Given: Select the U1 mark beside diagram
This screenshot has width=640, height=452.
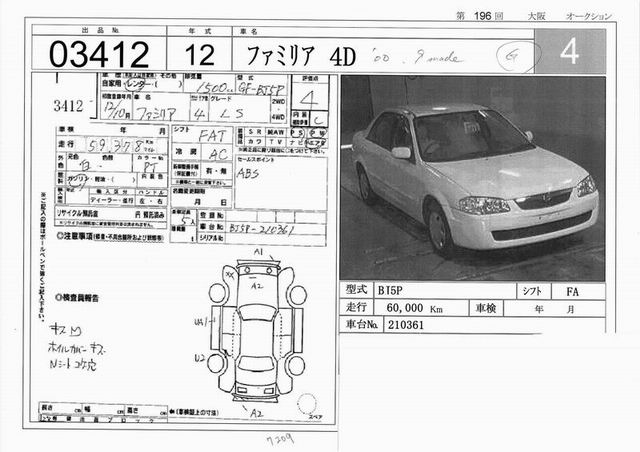Looking at the screenshot, I should 199,322.
